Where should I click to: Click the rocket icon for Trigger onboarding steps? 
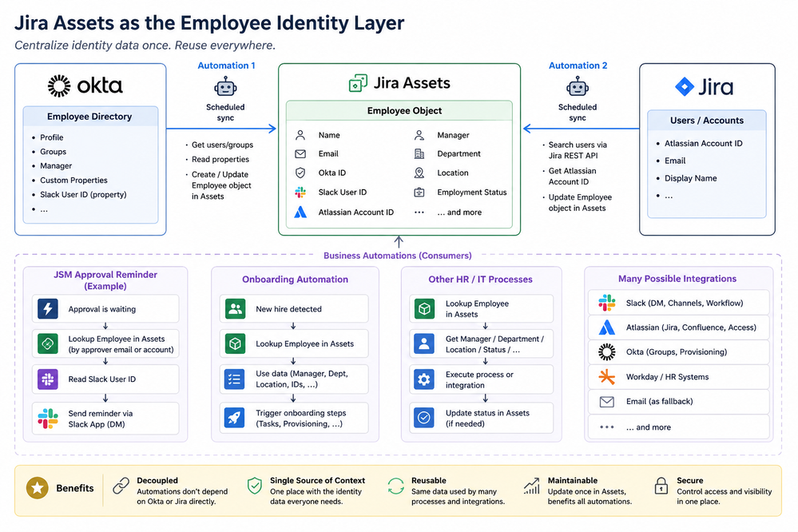[x=234, y=418]
